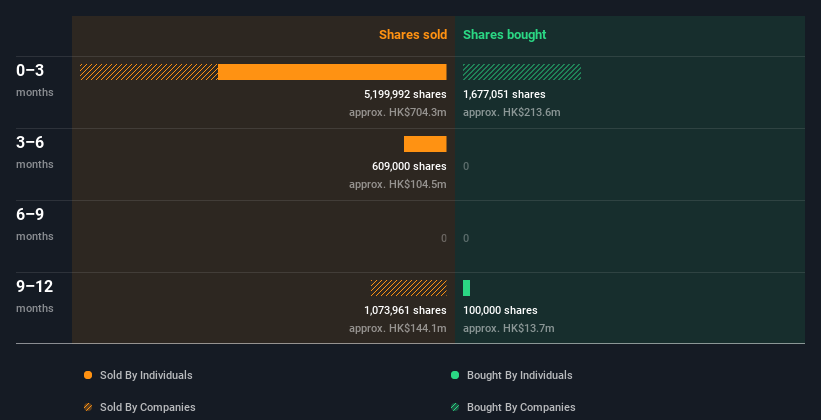821x420 pixels.
Task: Select the 9–12 months row label
Action: tap(35, 295)
